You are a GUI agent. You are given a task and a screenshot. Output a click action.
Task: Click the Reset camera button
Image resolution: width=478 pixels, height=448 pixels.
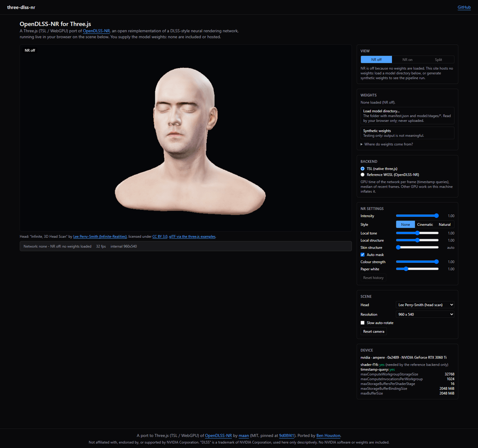[374, 332]
